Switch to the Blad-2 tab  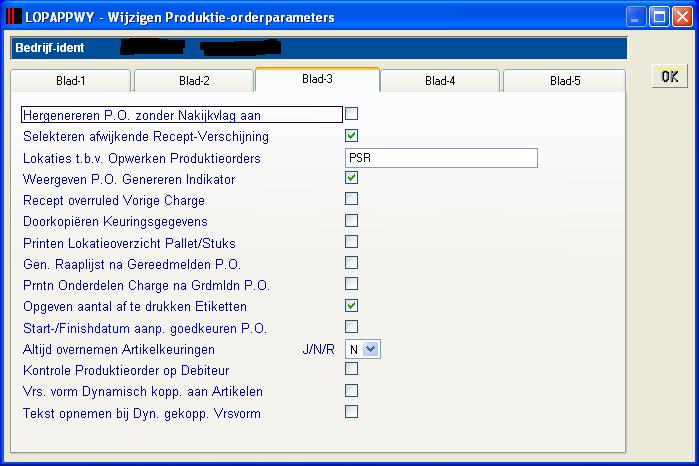[194, 81]
